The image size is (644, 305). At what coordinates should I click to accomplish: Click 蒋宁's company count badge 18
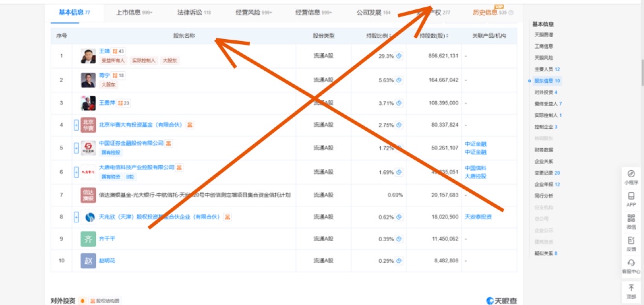118,76
